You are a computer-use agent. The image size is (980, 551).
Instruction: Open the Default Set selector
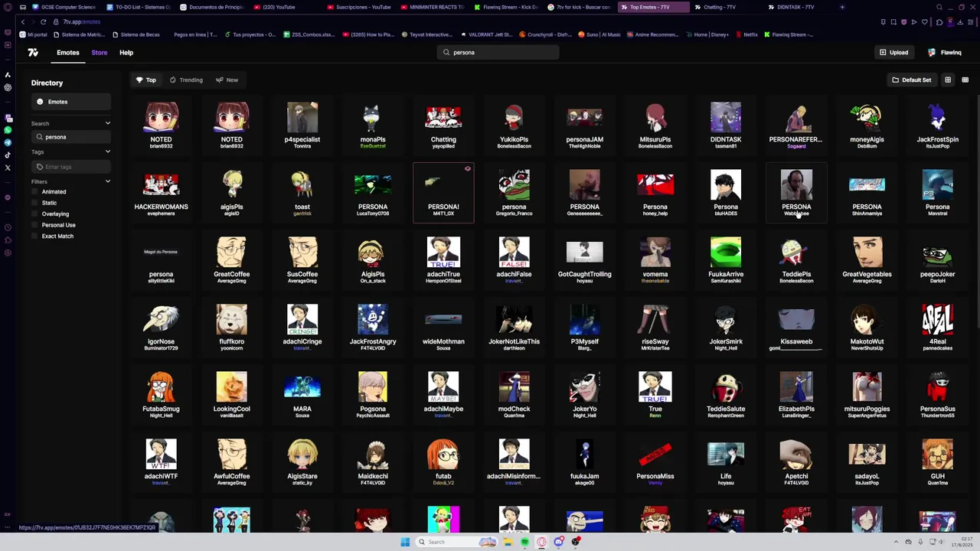click(x=911, y=80)
